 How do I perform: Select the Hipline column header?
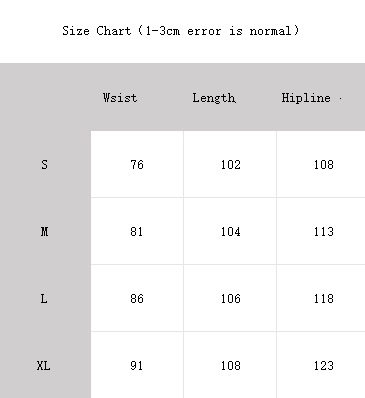[x=306, y=98]
